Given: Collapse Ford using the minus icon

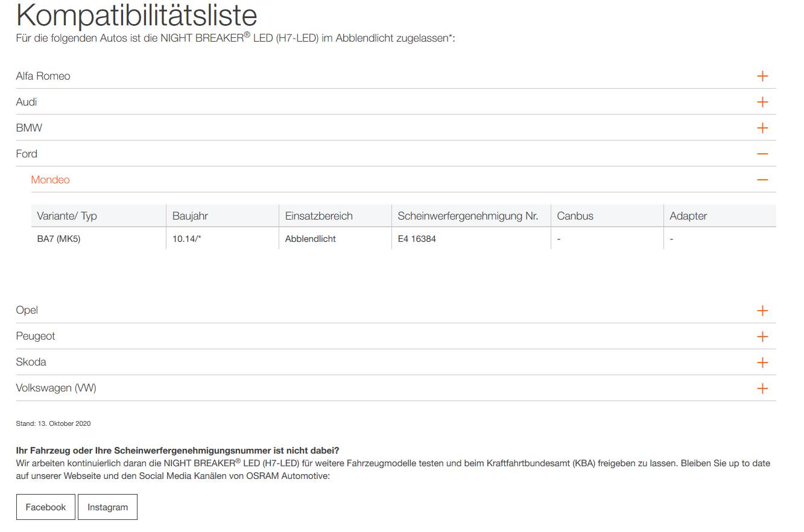Looking at the screenshot, I should point(762,154).
